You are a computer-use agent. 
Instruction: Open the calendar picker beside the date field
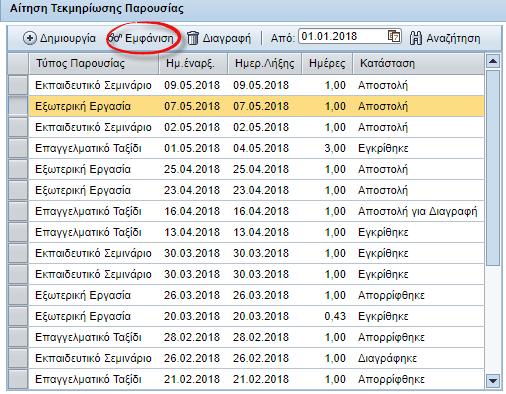pyautogui.click(x=394, y=36)
